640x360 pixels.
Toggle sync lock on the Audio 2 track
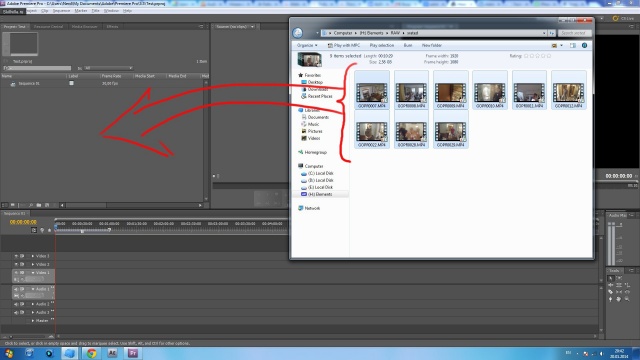(x=22, y=304)
